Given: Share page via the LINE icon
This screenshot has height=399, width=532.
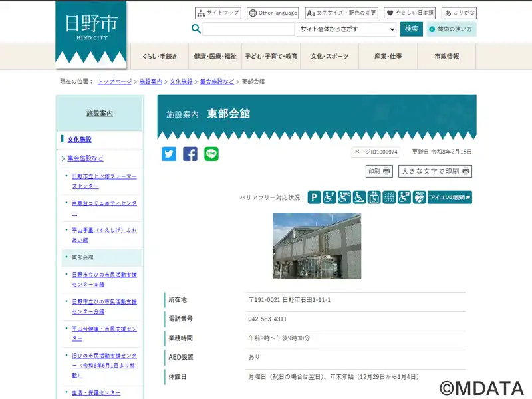Looking at the screenshot, I should pos(211,154).
